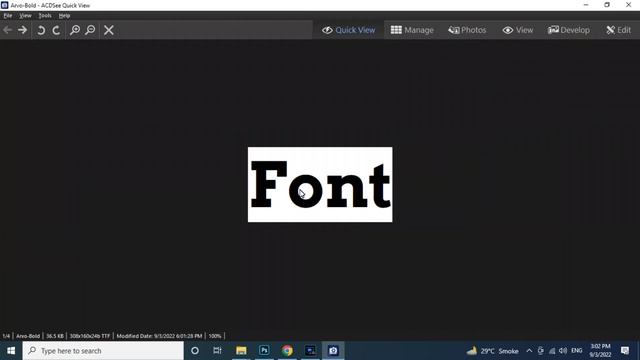This screenshot has height=360, width=640.
Task: Select the ACDSee camera icon on taskbar
Action: [x=333, y=351]
